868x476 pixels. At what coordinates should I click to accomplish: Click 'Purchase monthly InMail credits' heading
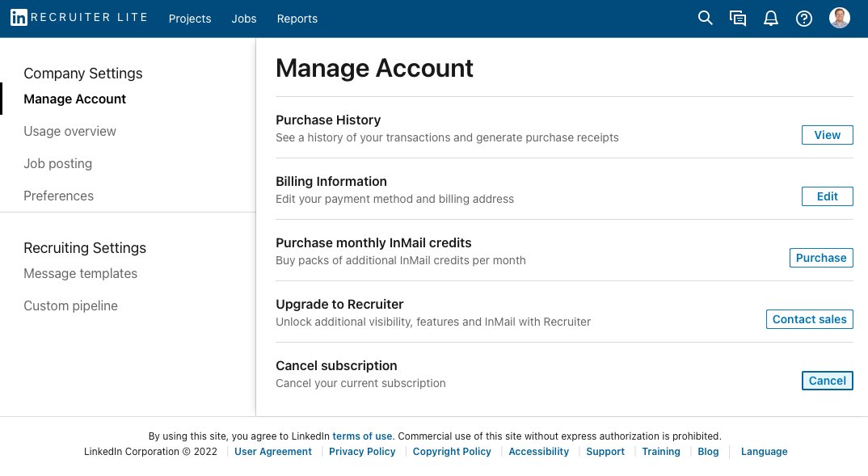point(373,243)
